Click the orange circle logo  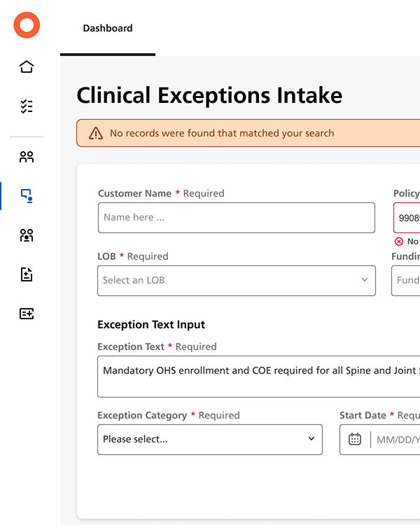tap(27, 26)
